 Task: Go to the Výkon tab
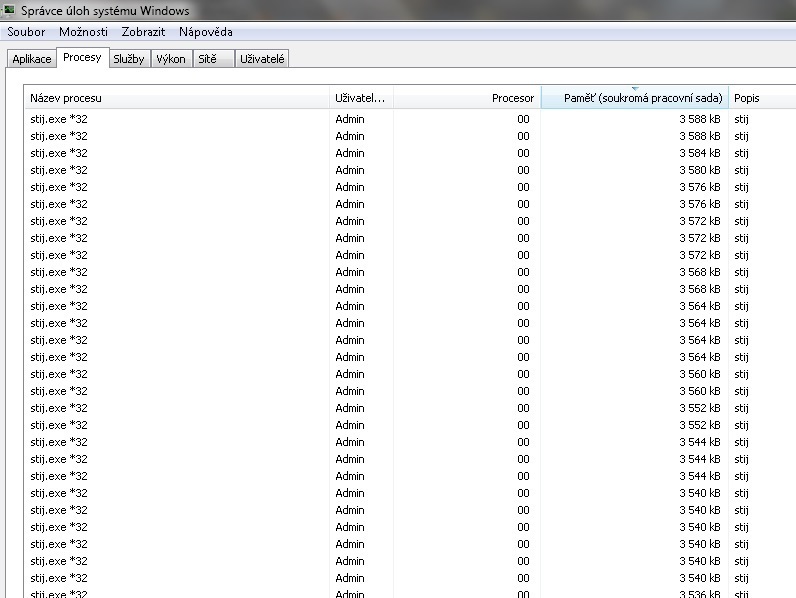click(x=170, y=59)
